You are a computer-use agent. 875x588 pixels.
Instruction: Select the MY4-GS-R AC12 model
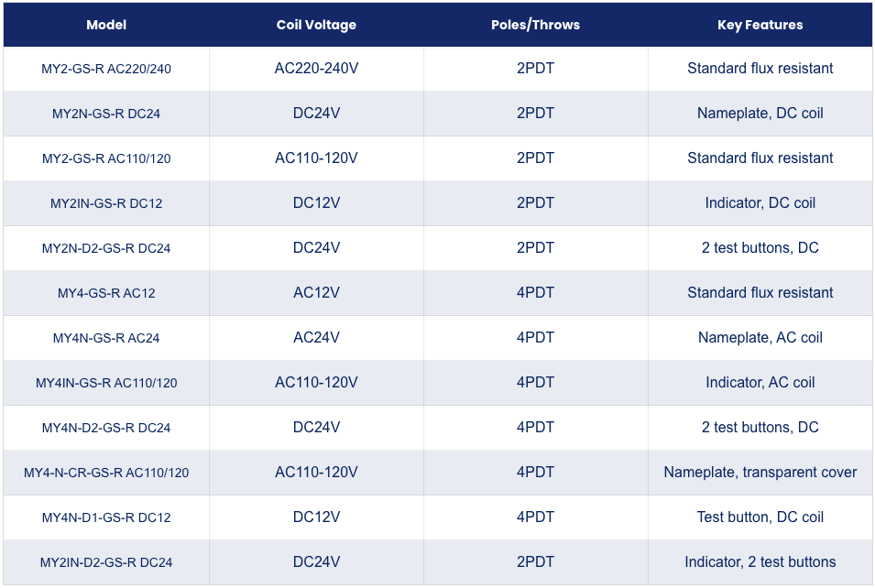tap(106, 293)
